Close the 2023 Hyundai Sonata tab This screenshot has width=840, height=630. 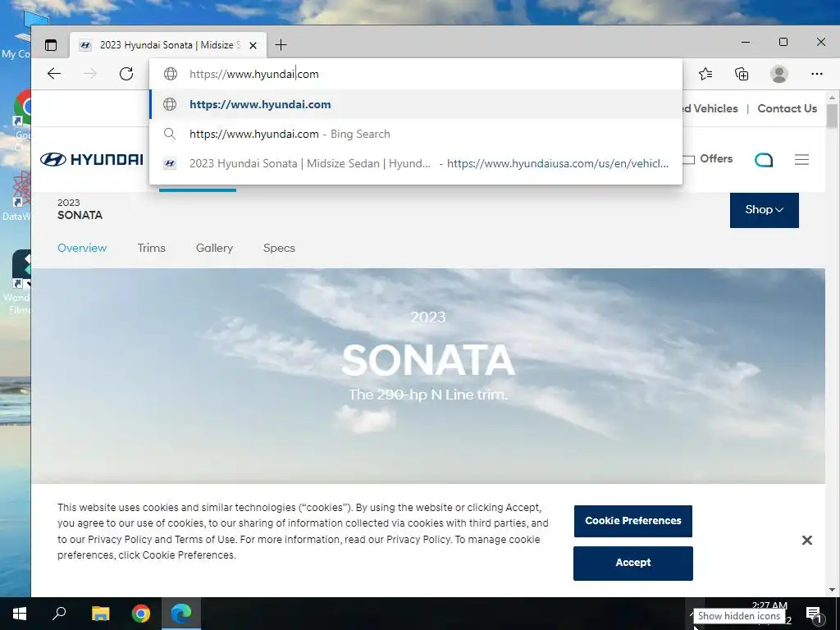click(253, 46)
